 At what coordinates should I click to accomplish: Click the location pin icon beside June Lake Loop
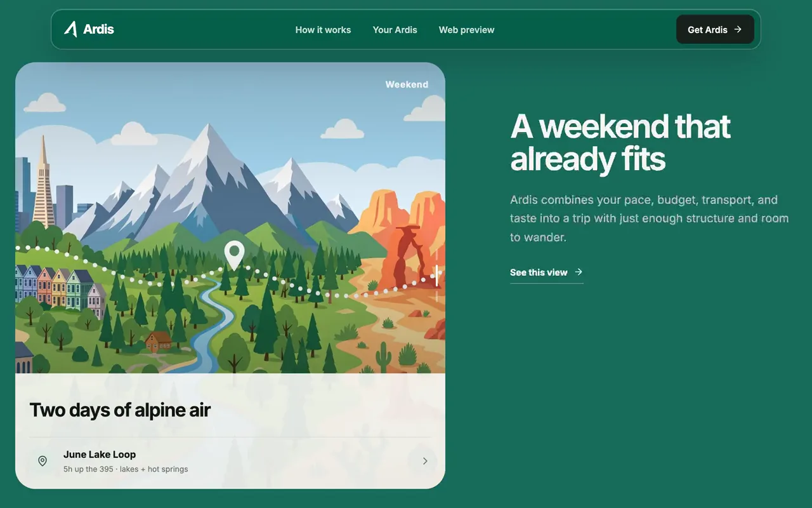click(x=43, y=461)
